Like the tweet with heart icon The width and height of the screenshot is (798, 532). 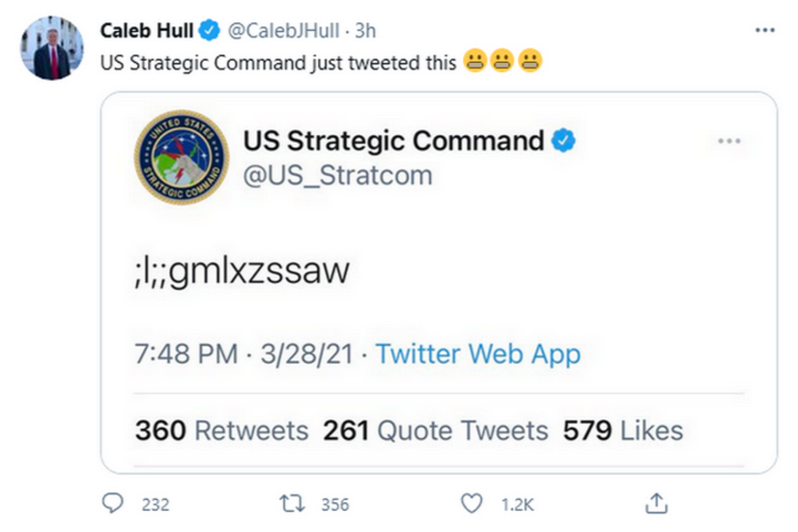(x=471, y=503)
